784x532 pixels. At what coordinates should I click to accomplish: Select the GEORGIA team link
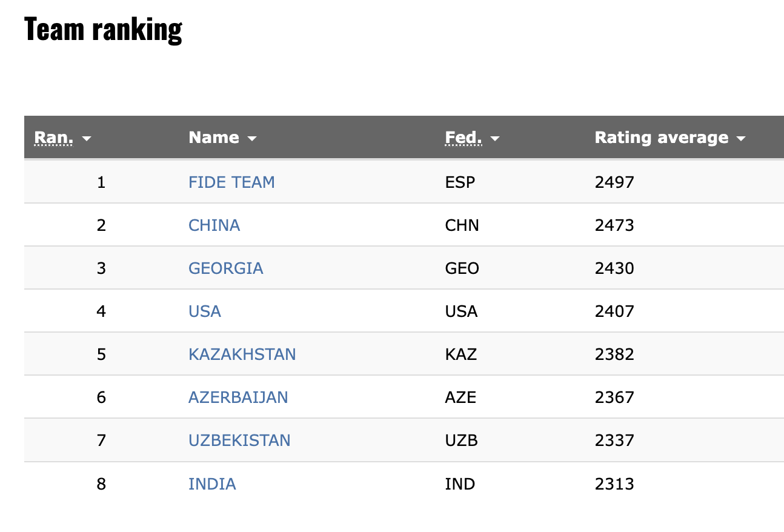[225, 268]
